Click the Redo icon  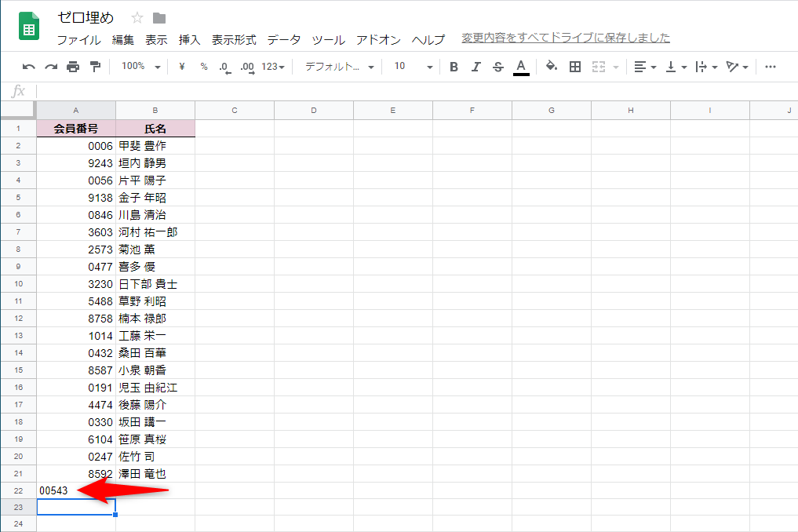[51, 67]
